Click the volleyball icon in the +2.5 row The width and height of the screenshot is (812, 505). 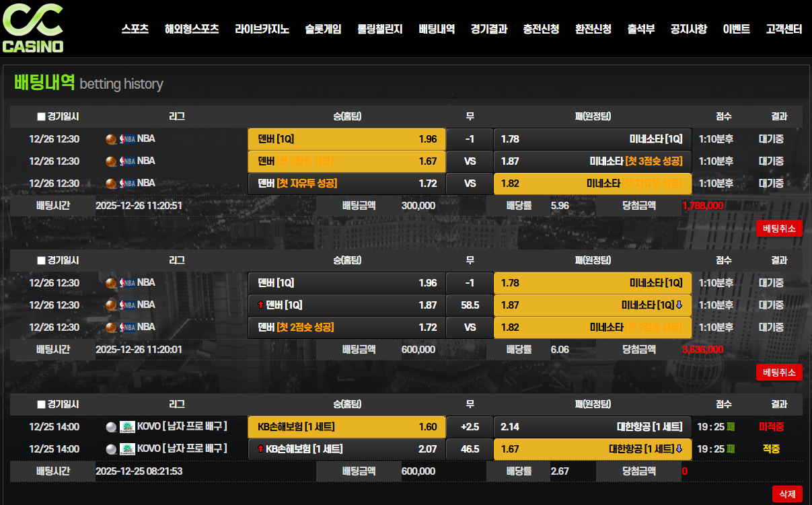(x=112, y=426)
